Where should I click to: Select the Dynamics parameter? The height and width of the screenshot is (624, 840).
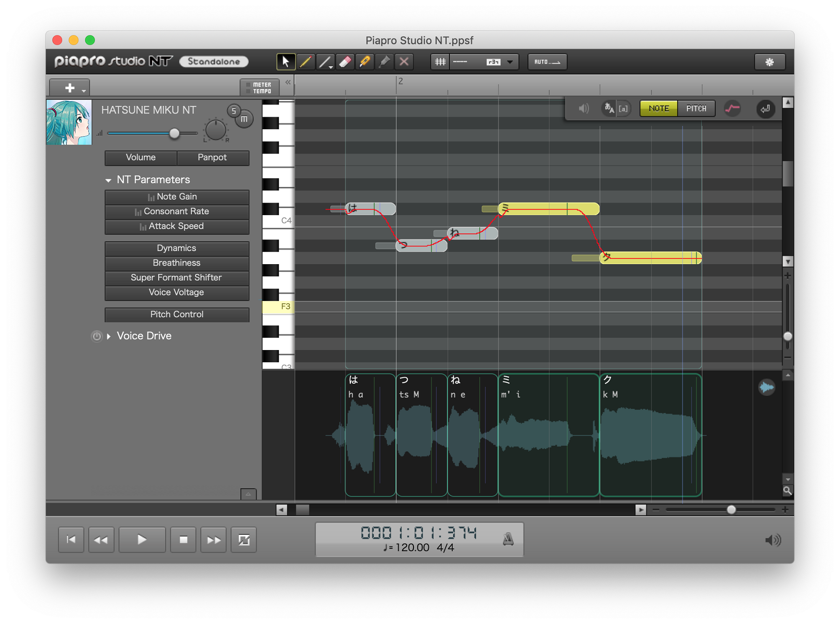[177, 248]
